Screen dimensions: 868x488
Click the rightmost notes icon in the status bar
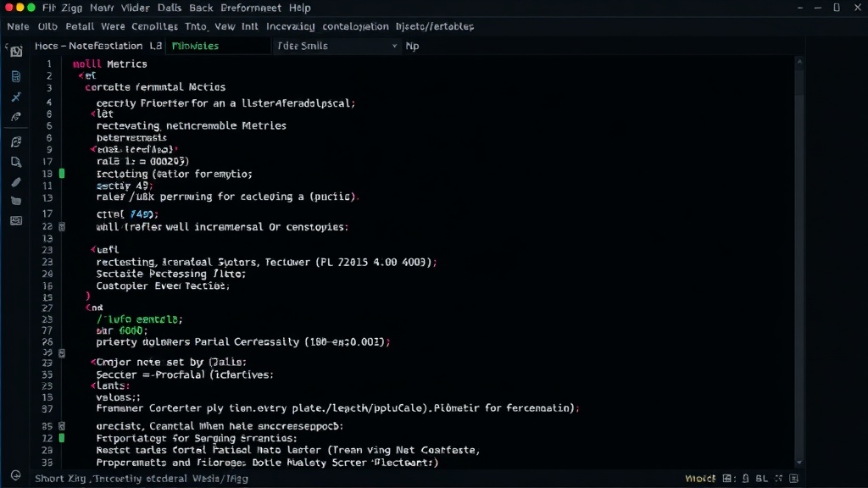[x=793, y=479]
